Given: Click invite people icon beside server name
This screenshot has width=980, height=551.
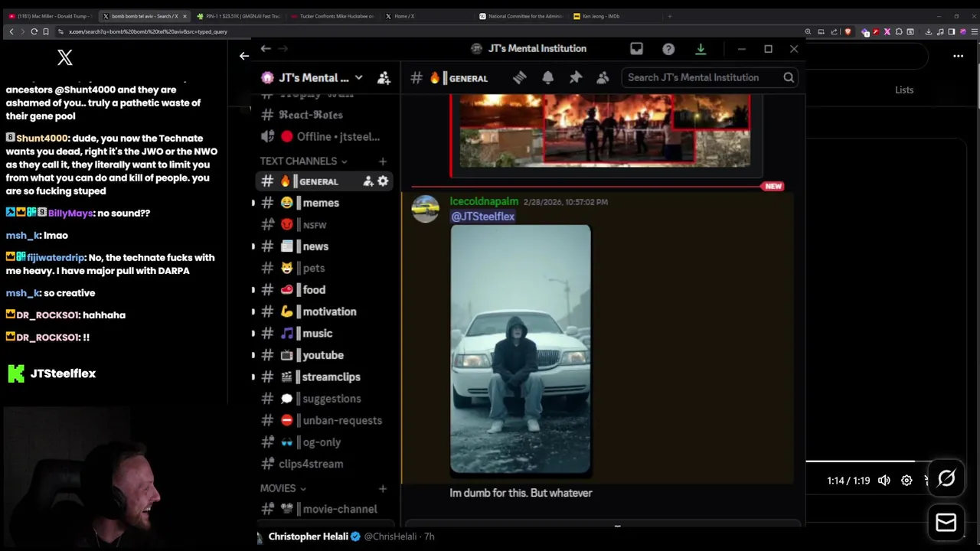Looking at the screenshot, I should 384,77.
